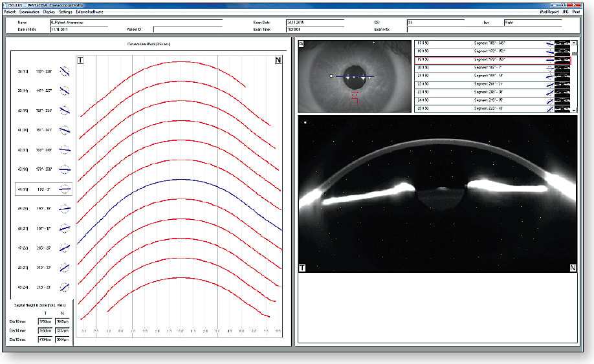Open Scheimpflug thumbnail of row 23/150
Image resolution: width=594 pixels, height=364 pixels.
562,92
